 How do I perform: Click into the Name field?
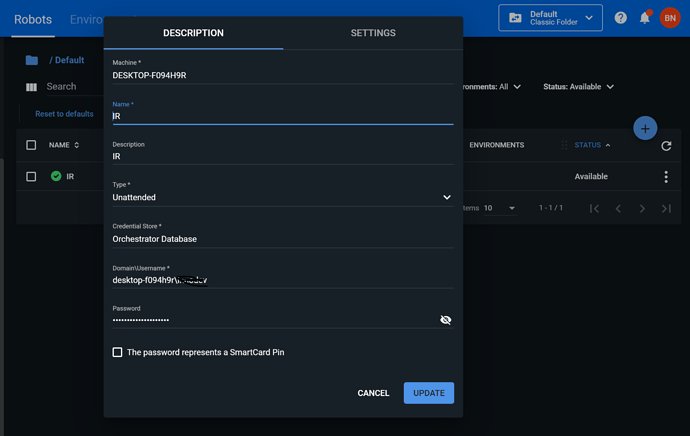point(283,117)
